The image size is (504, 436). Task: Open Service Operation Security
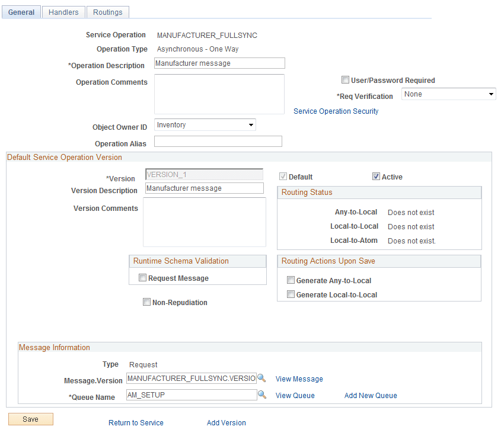(x=336, y=111)
